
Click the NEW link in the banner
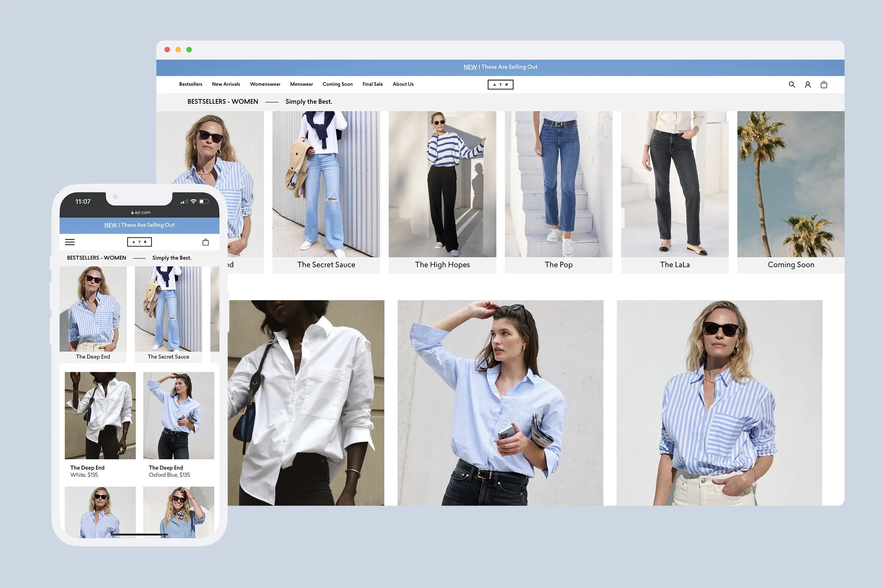tap(470, 67)
